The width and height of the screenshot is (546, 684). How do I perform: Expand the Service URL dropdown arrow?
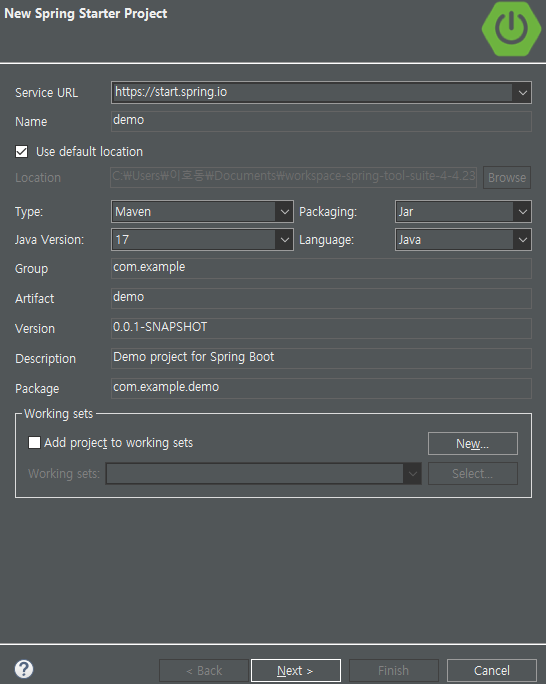(522, 92)
